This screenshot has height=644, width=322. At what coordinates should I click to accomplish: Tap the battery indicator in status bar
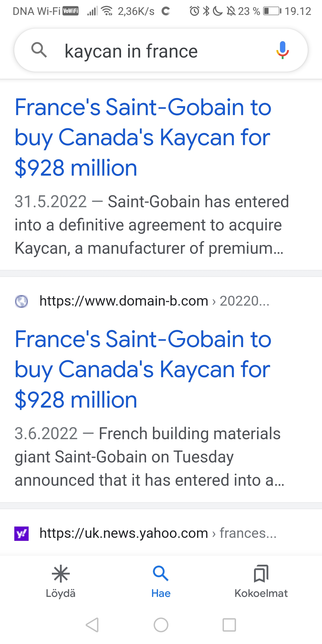[272, 11]
